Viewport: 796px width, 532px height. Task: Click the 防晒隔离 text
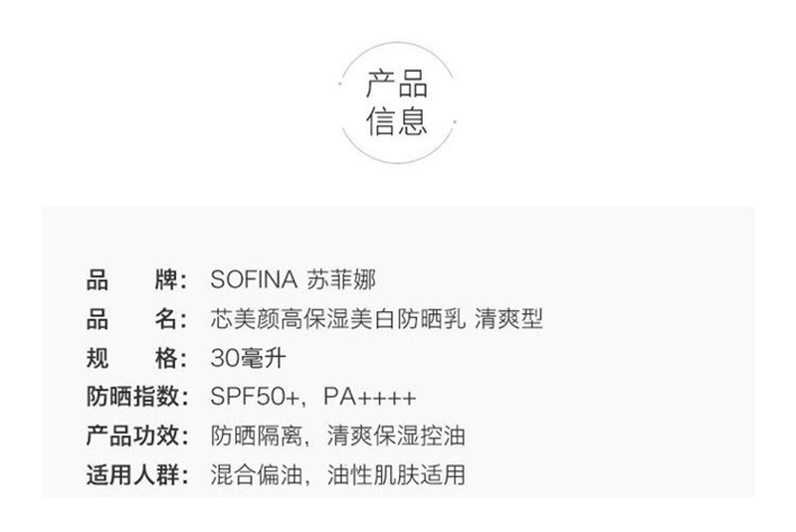coord(251,436)
